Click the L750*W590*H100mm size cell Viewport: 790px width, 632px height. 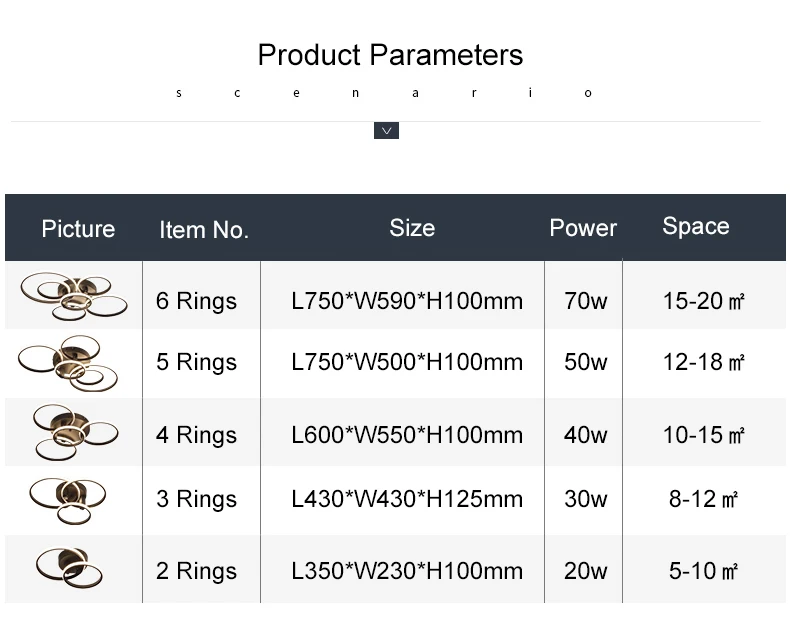point(407,301)
